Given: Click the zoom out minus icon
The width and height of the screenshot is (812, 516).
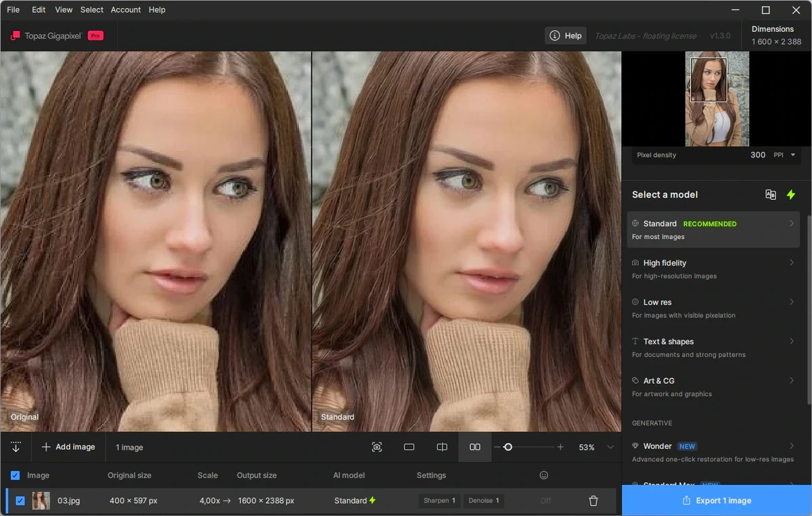Looking at the screenshot, I should pyautogui.click(x=497, y=447).
